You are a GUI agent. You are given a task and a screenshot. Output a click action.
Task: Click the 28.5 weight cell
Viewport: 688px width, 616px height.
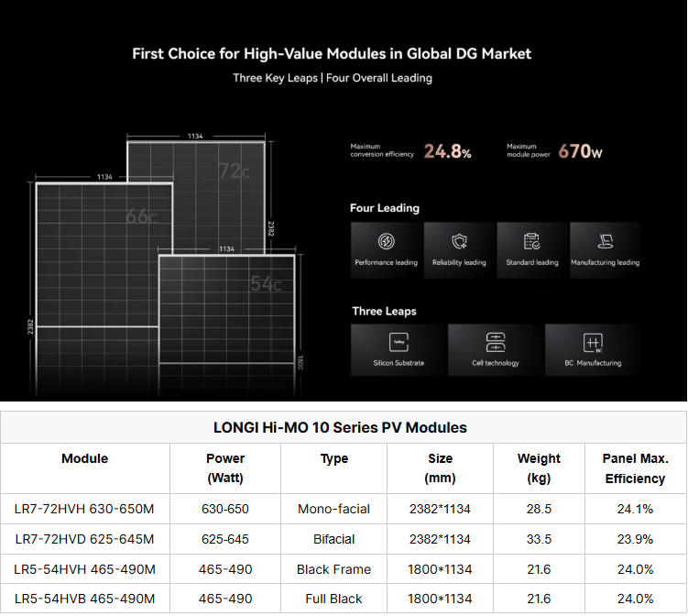(539, 509)
